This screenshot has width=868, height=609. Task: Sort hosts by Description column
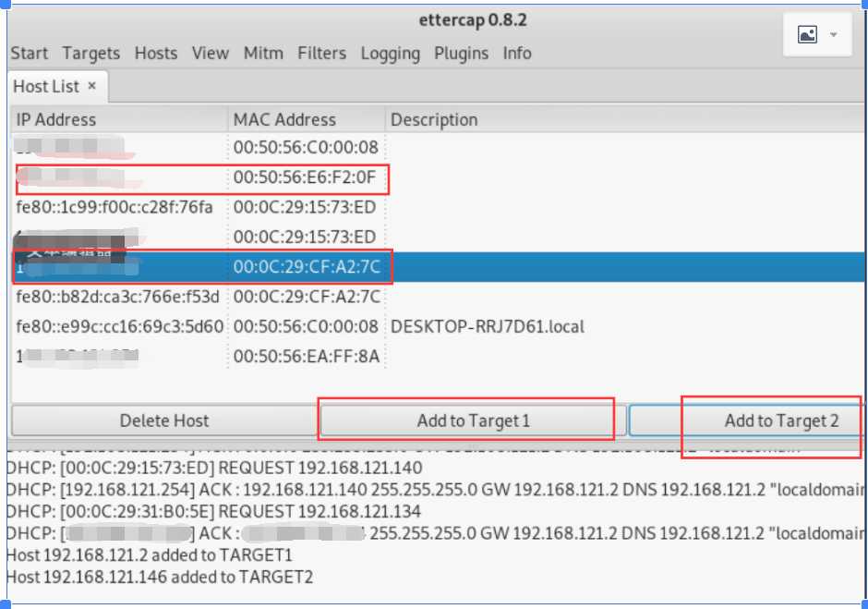625,119
